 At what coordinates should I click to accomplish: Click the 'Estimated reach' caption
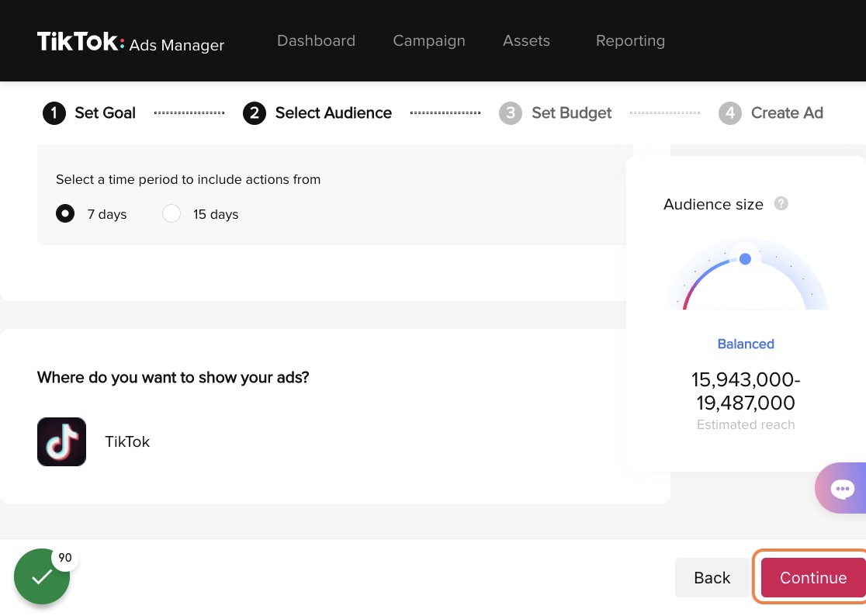point(746,424)
